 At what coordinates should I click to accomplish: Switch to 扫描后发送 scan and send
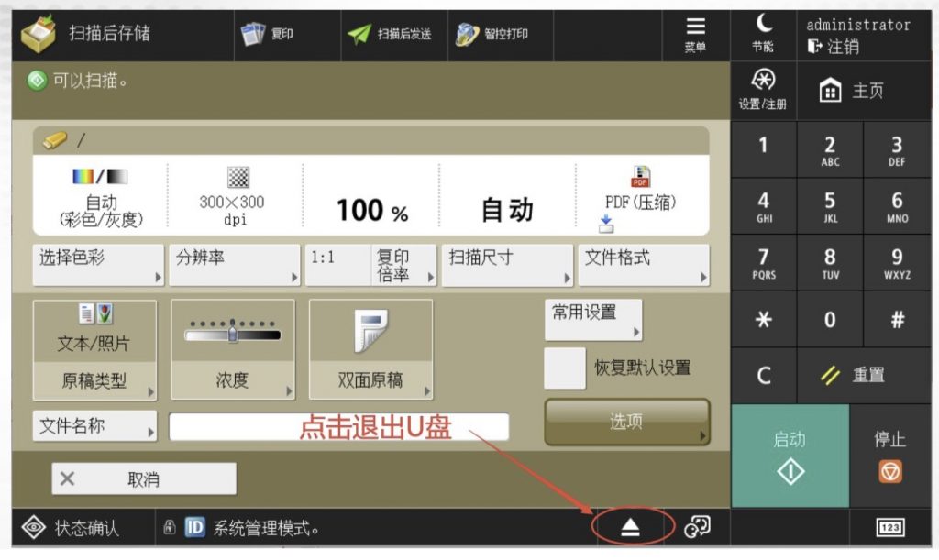(x=390, y=34)
